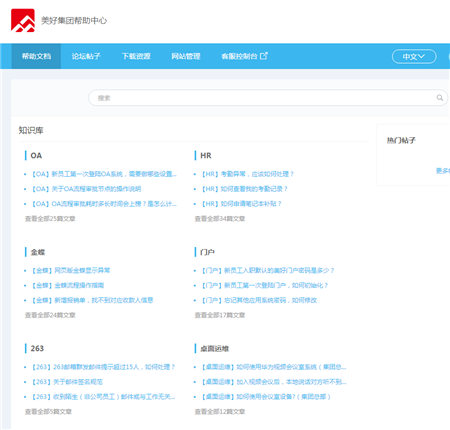Screen dimensions: 450x430
Task: Open HR article about 考勤异常 handling
Action: pos(247,174)
